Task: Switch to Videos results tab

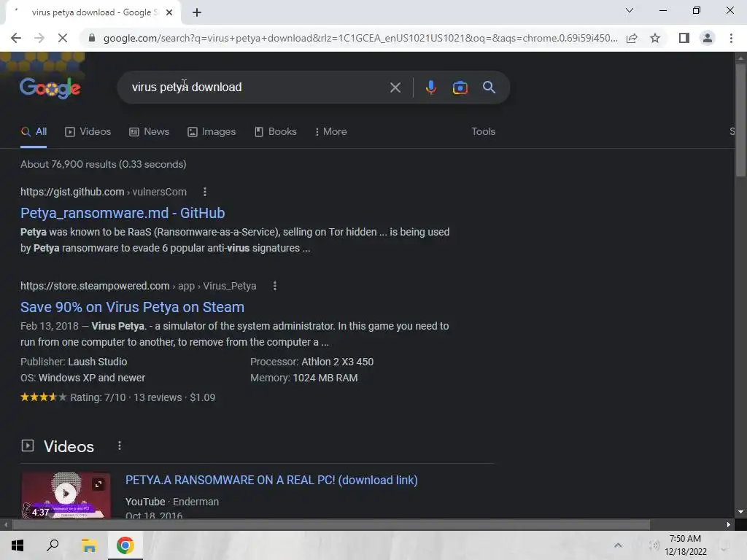Action: [x=88, y=131]
